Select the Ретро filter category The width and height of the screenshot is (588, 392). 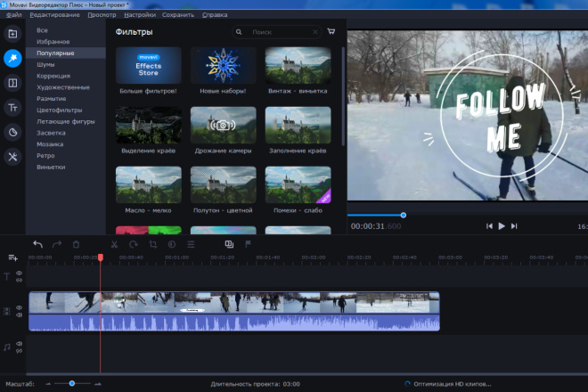coord(45,156)
